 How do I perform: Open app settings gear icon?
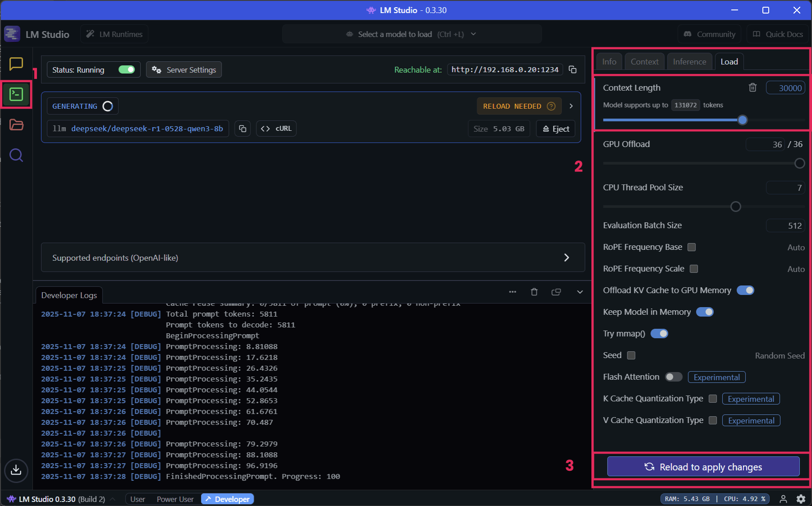tap(801, 499)
